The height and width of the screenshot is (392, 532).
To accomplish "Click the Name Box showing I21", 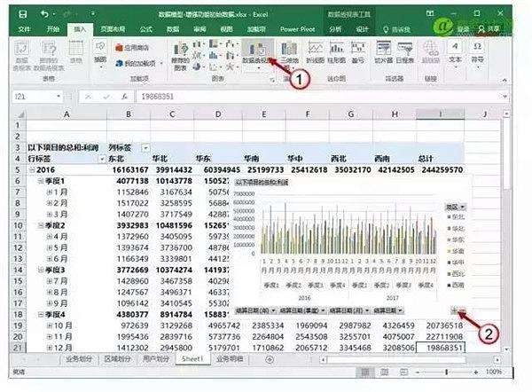I will [36, 97].
